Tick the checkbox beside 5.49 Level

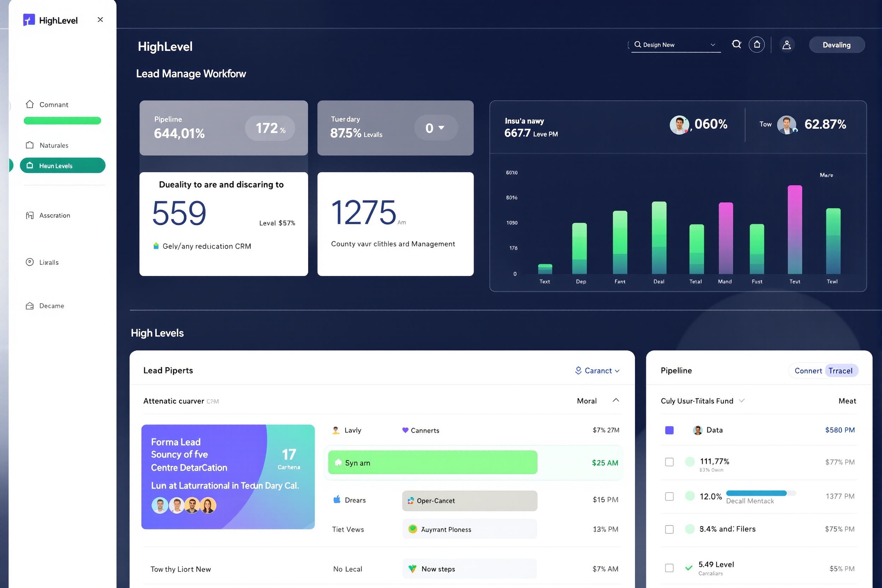pos(669,568)
